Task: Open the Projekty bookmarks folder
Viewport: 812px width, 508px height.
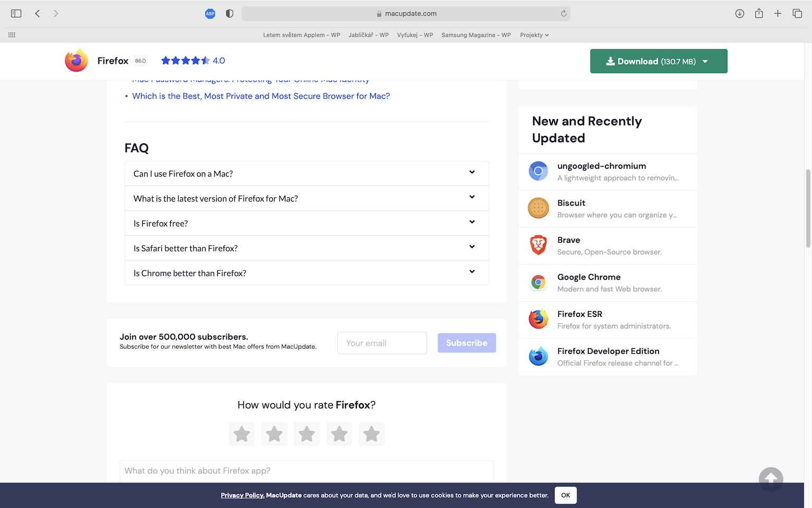Action: point(534,35)
